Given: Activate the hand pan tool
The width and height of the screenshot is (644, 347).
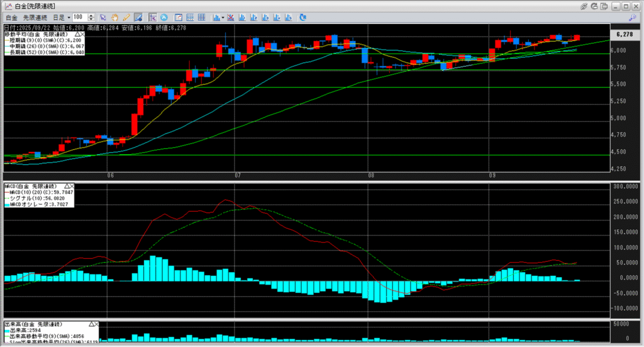Looking at the screenshot, I should 114,17.
